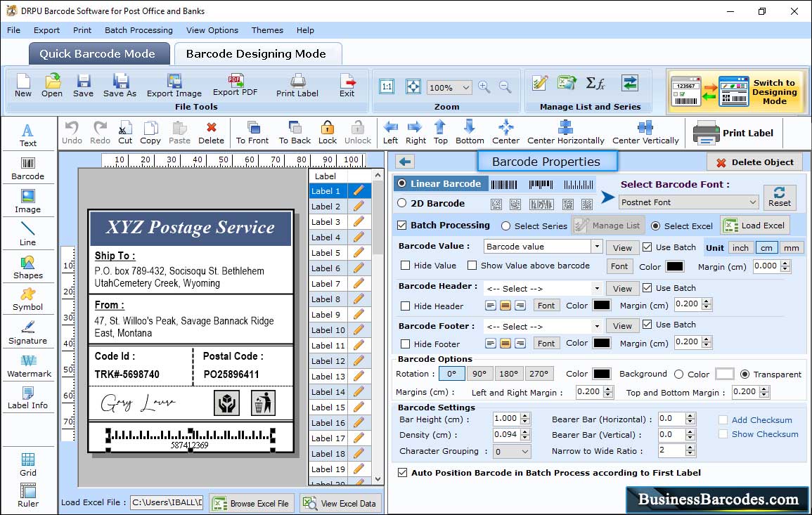Image resolution: width=812 pixels, height=515 pixels.
Task: Open Label Info in sidebar
Action: (x=28, y=398)
